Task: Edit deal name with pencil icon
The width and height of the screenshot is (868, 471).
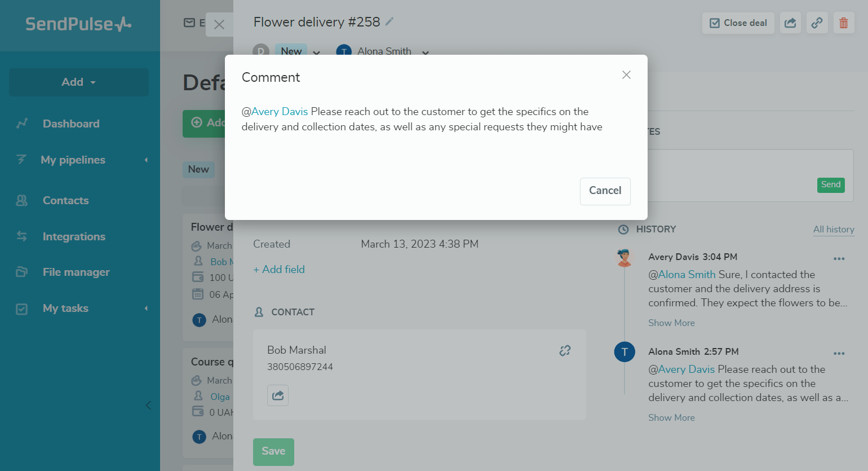Action: click(x=389, y=21)
